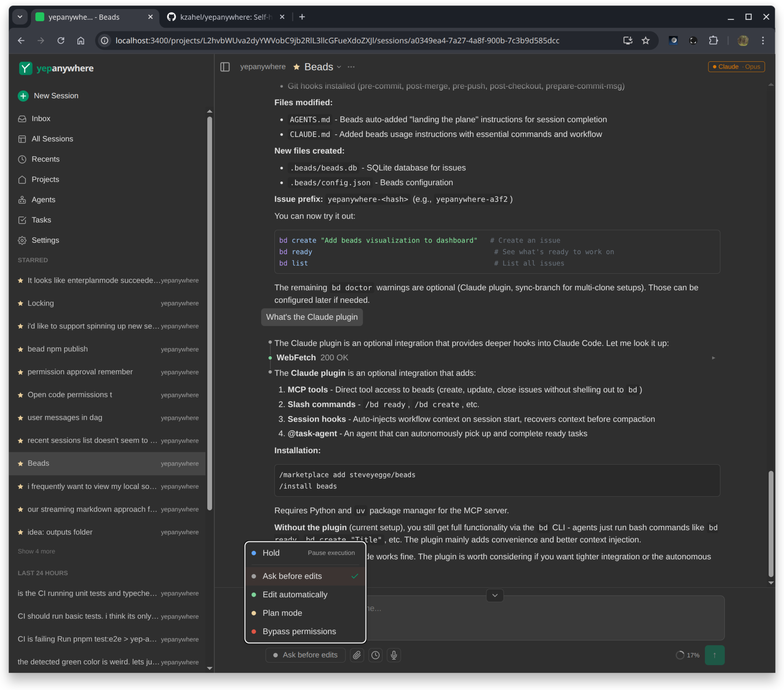Open the Beads title dropdown chevron
This screenshot has width=784, height=690.
(339, 67)
